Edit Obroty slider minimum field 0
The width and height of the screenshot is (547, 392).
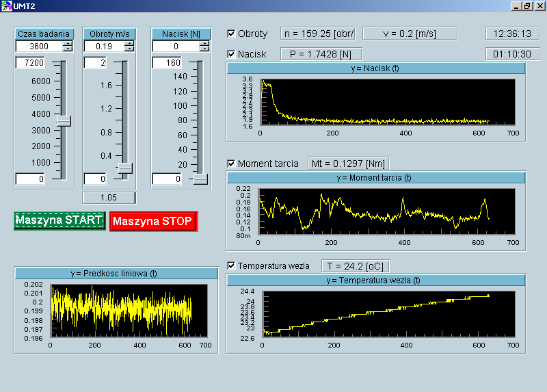(95, 179)
